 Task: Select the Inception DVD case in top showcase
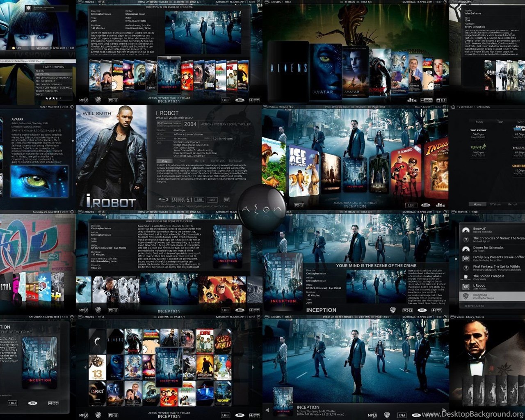169,75
